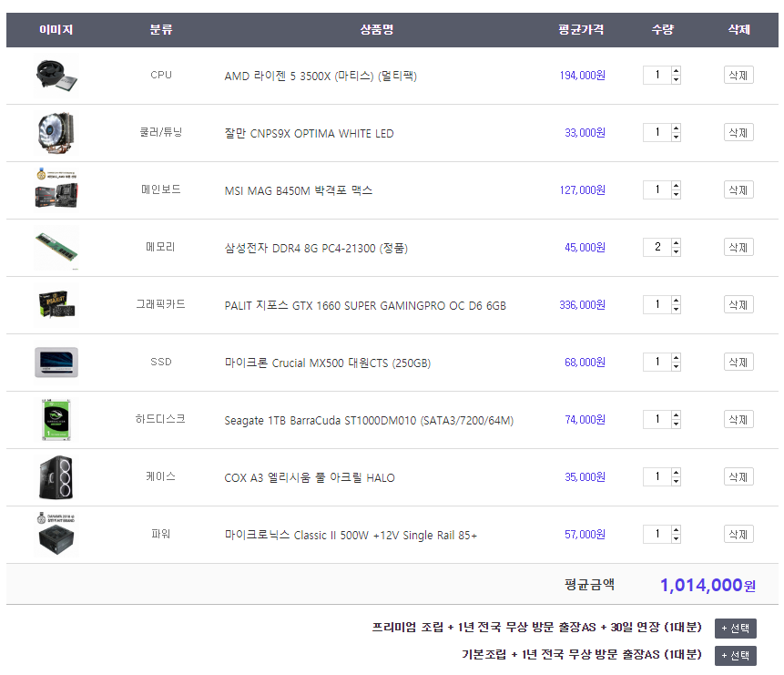The width and height of the screenshot is (784, 675).
Task: Click the 상품명 column header
Action: click(x=377, y=29)
